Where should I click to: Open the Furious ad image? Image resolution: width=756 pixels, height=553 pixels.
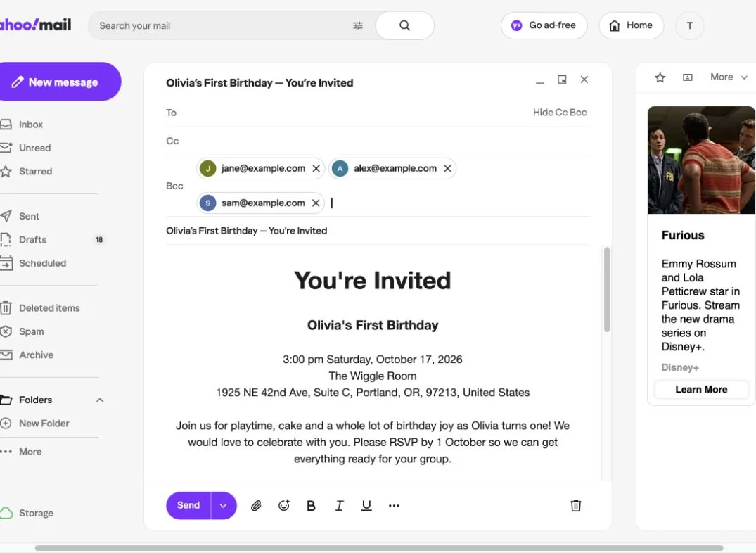[x=701, y=160]
